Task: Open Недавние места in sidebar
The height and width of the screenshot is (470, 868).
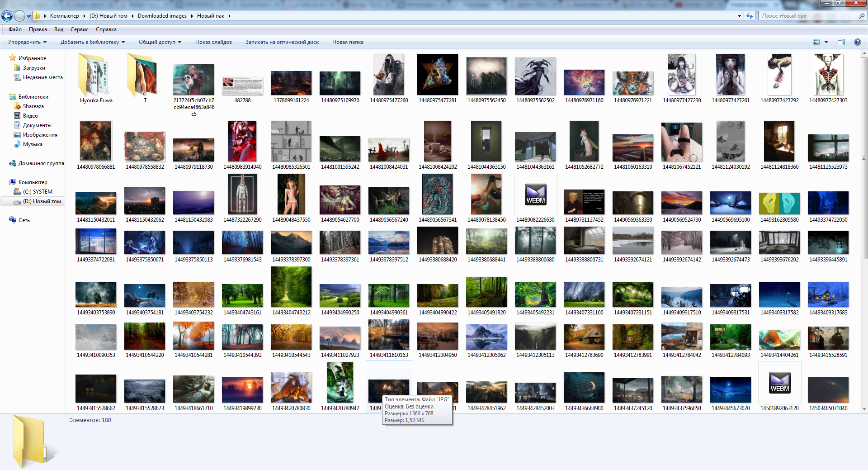Action: pos(42,77)
